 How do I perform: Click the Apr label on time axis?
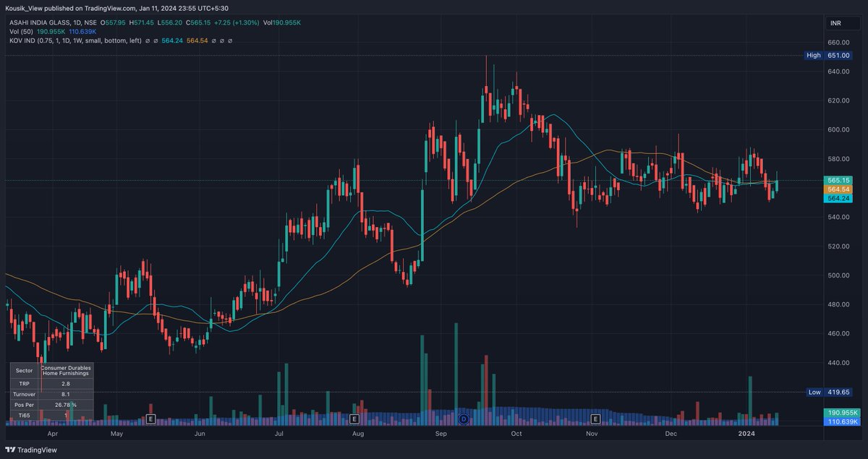coord(52,434)
